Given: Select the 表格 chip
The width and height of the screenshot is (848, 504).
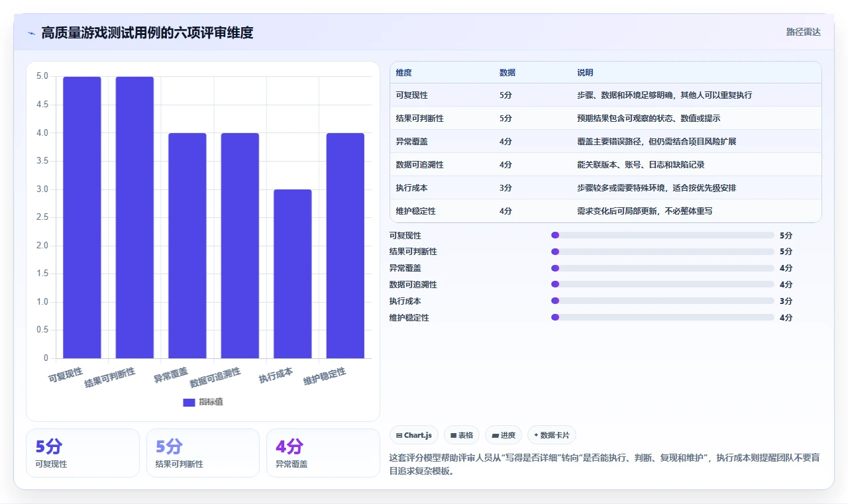Looking at the screenshot, I should [462, 435].
